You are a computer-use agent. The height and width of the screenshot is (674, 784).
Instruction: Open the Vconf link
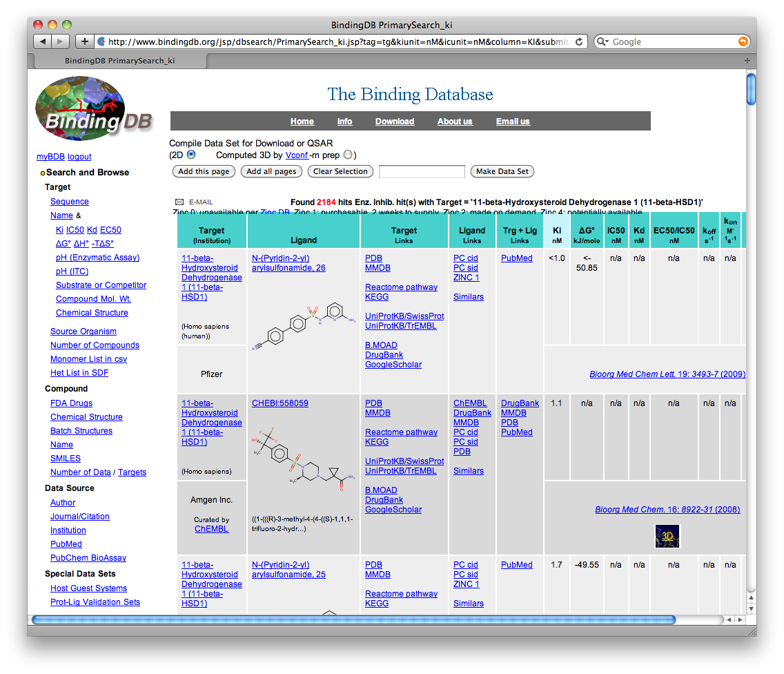297,155
